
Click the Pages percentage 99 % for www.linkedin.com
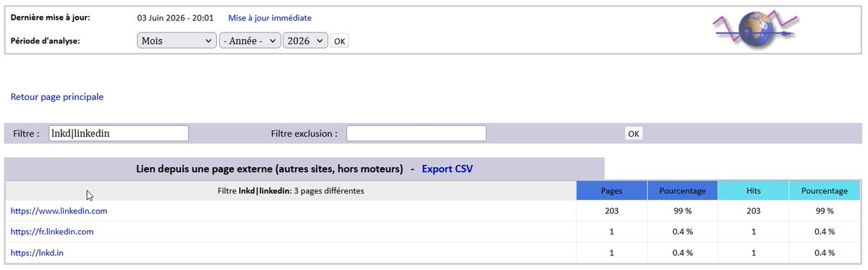coord(683,211)
